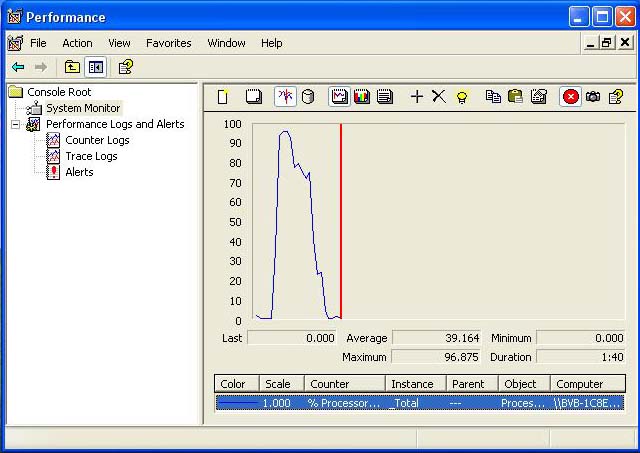The image size is (640, 453).
Task: Restore the inner MDI child window
Action: (x=607, y=42)
